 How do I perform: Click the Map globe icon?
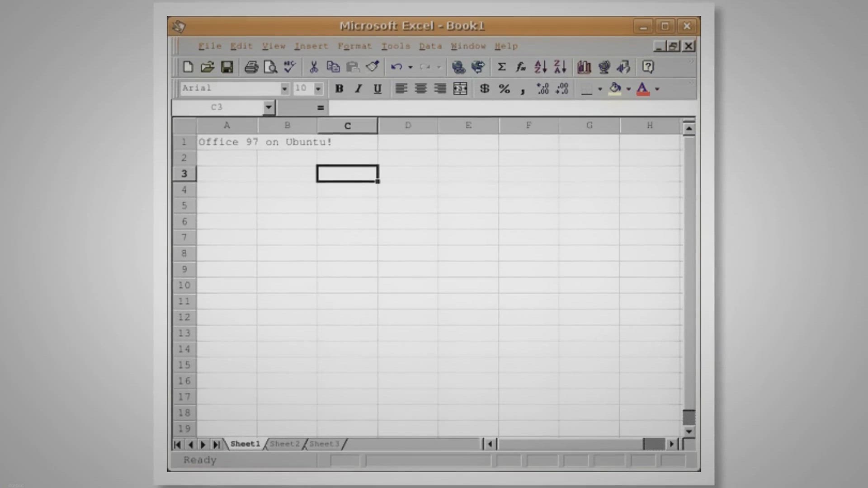pyautogui.click(x=604, y=67)
